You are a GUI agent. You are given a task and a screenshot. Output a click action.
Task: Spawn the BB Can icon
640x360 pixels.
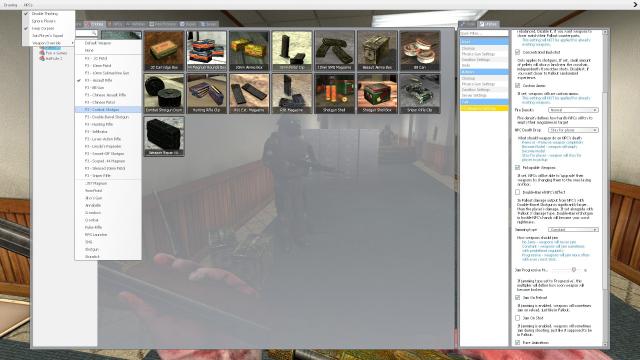tap(420, 51)
